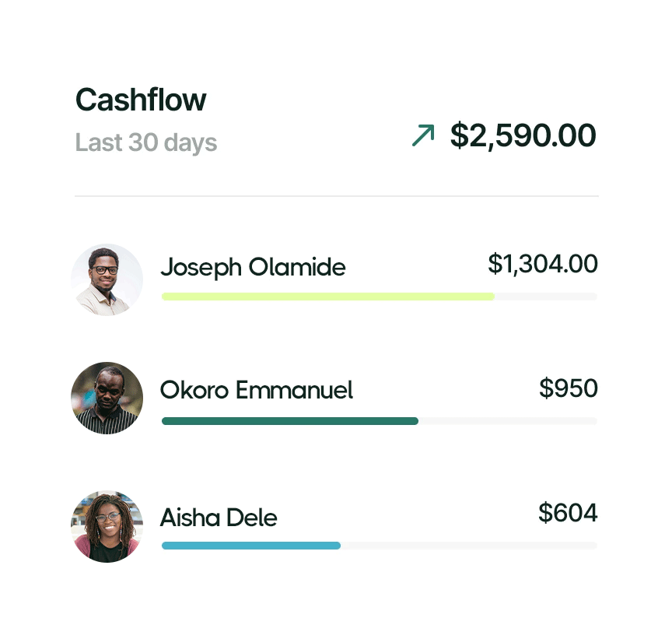This screenshot has width=672, height=632.
Task: Click the $950 amount for Okoro
Action: click(569, 388)
